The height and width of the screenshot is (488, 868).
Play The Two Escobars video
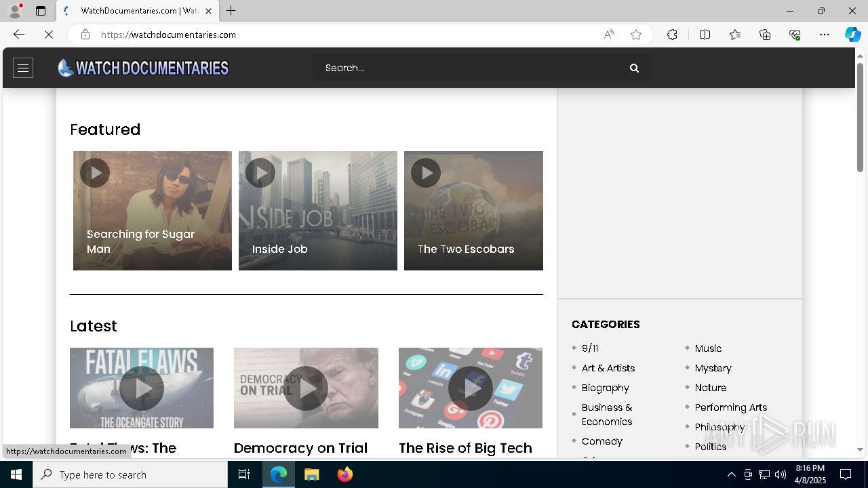click(426, 173)
